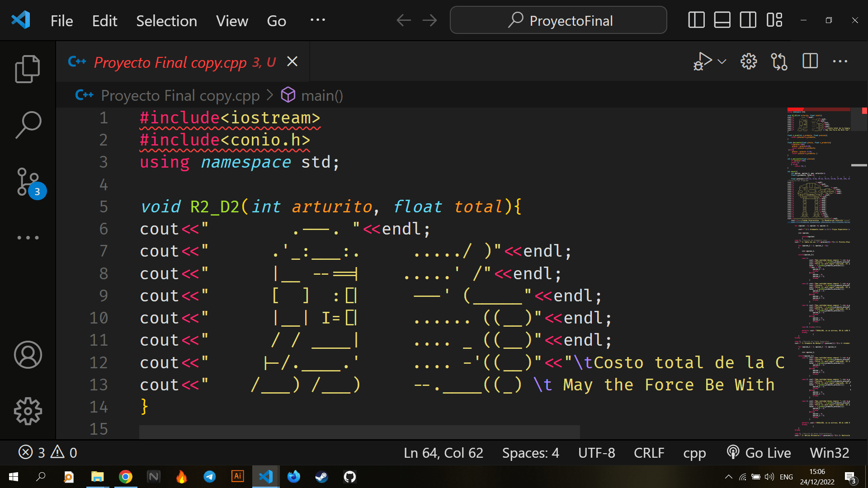Click line number 14 in gutter

(99, 407)
